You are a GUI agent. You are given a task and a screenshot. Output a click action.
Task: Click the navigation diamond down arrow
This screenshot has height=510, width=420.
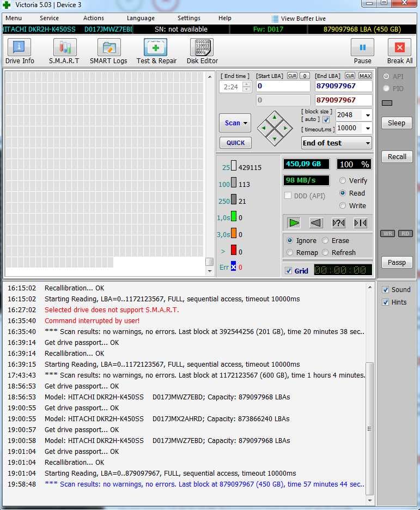point(275,139)
